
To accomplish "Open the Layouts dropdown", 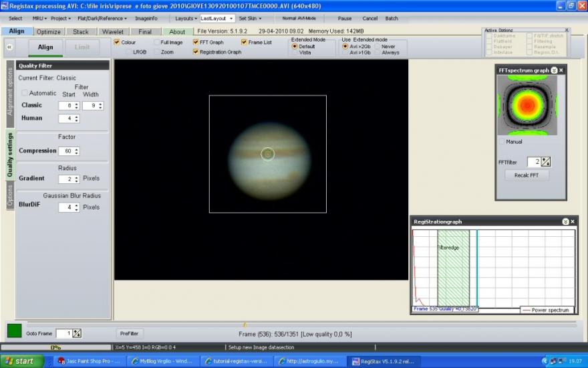I will pyautogui.click(x=186, y=19).
